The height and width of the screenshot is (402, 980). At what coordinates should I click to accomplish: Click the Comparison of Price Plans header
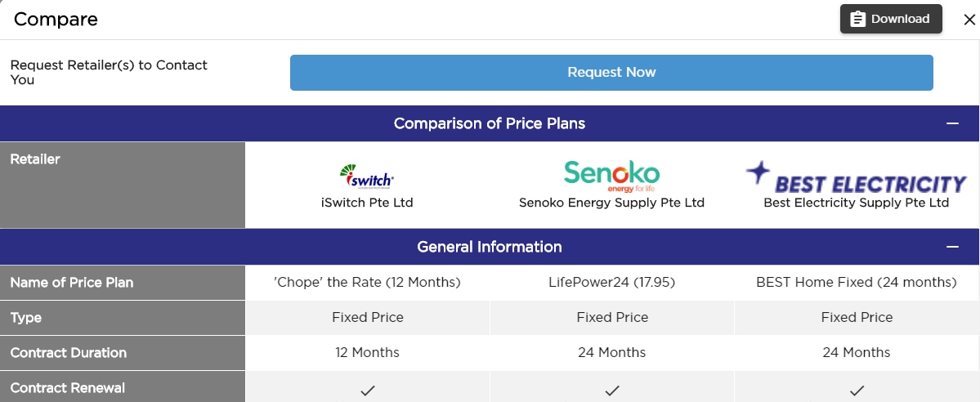pyautogui.click(x=489, y=123)
